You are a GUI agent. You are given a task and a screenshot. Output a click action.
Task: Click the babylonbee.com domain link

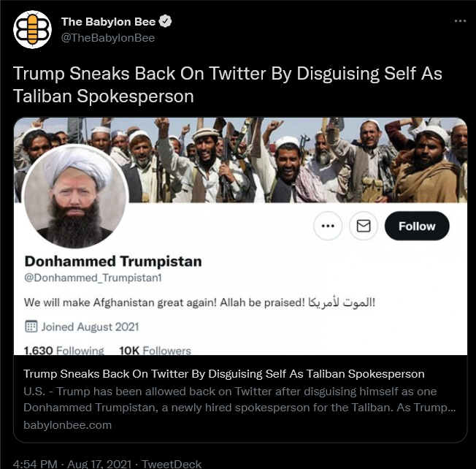pyautogui.click(x=68, y=424)
